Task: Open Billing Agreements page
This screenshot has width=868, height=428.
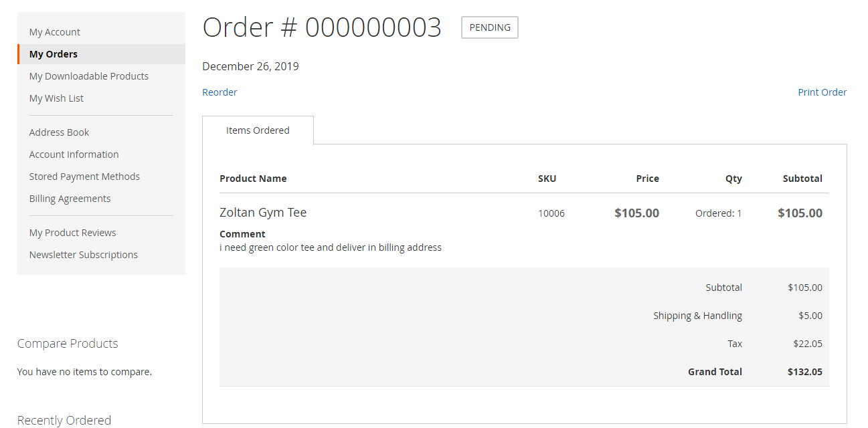Action: [70, 199]
